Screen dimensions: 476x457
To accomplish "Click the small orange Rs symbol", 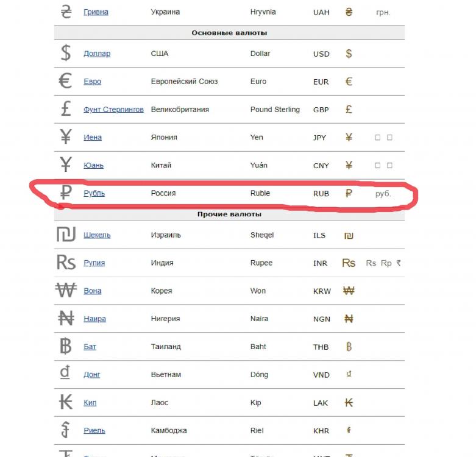I will (349, 263).
